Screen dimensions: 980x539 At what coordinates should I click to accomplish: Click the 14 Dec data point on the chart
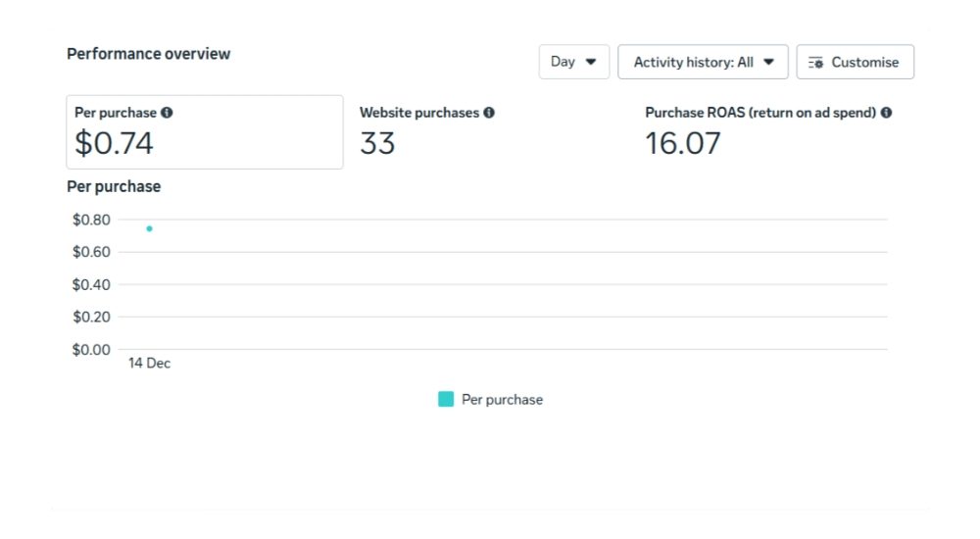pos(149,228)
